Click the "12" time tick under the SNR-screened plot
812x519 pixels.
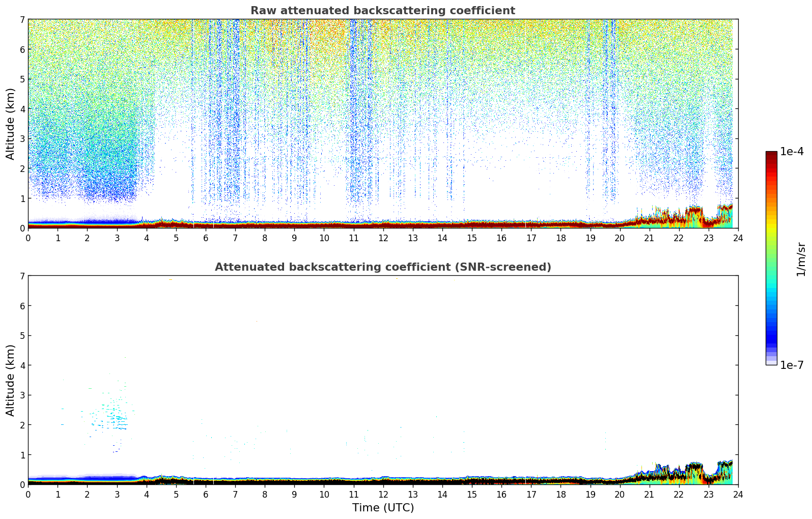click(383, 494)
